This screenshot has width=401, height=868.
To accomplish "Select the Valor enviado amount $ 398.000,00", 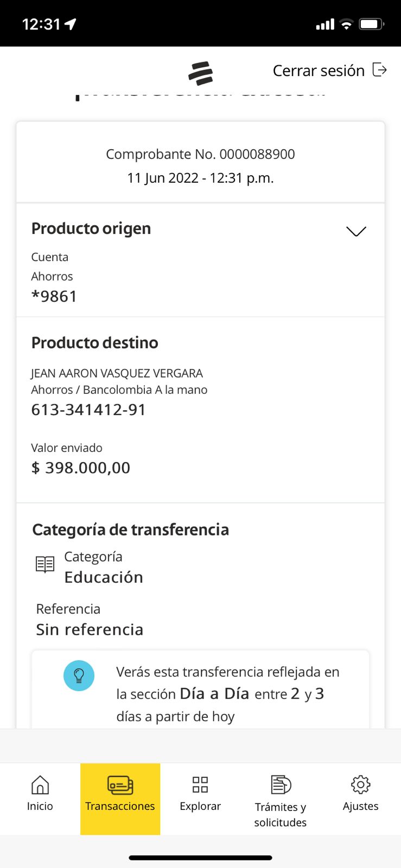I will (81, 468).
